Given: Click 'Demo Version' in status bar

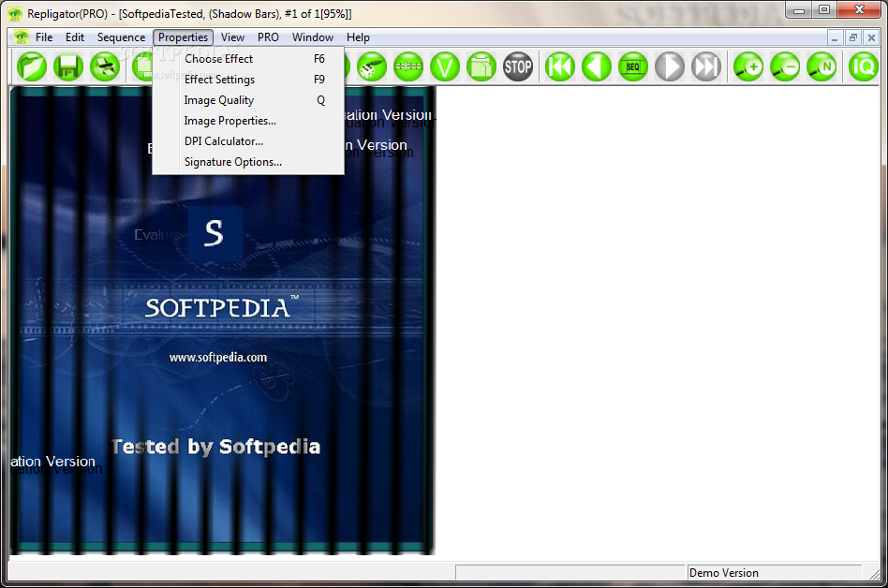Looking at the screenshot, I should [x=723, y=573].
